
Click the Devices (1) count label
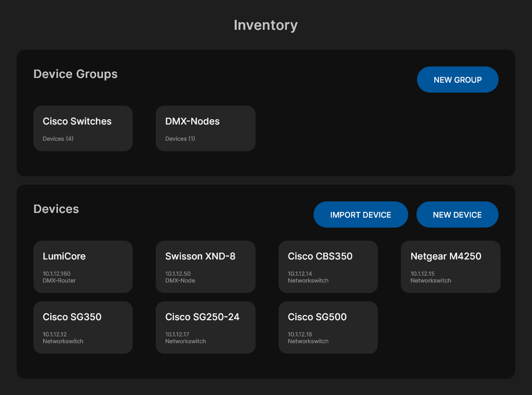180,139
